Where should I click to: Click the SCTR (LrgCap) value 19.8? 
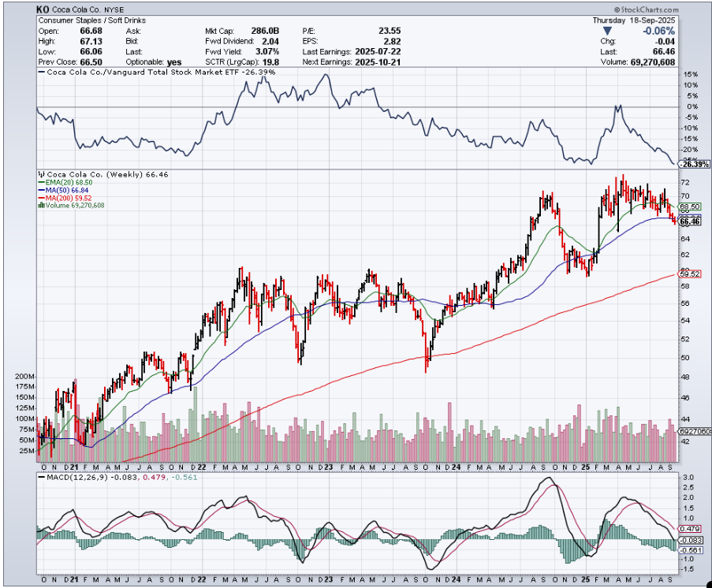[x=270, y=62]
